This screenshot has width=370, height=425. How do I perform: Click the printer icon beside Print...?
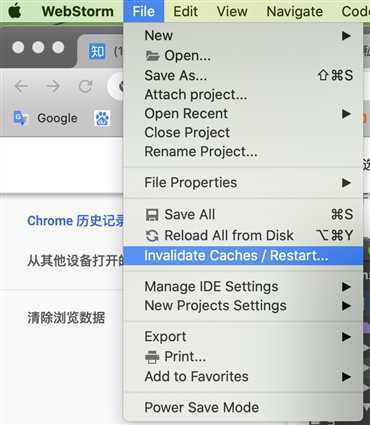point(152,357)
